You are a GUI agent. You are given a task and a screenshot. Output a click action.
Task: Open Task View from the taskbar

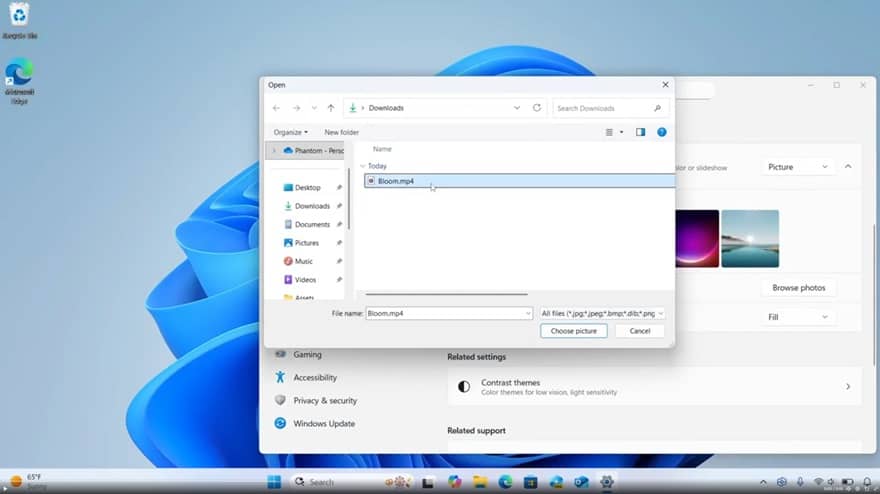428,482
